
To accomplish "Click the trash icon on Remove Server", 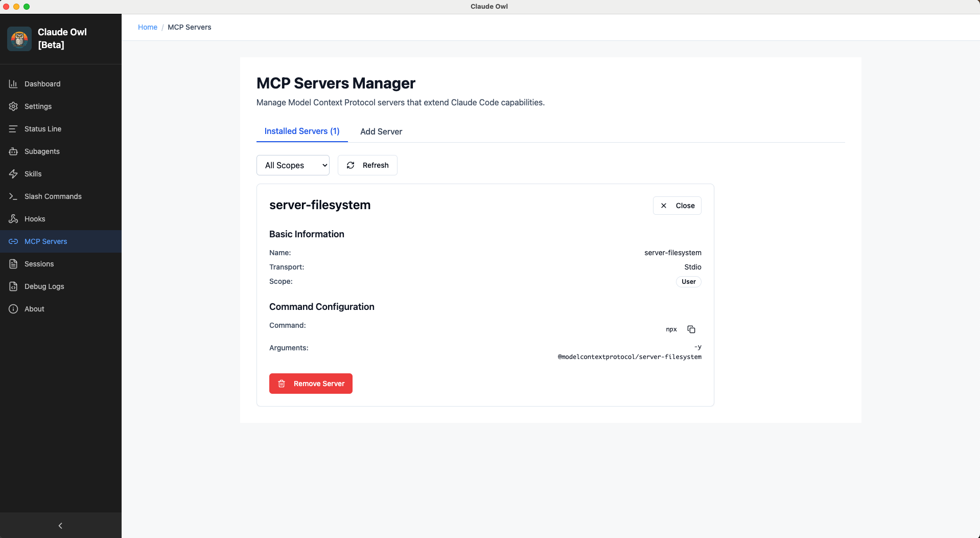I will coord(282,384).
